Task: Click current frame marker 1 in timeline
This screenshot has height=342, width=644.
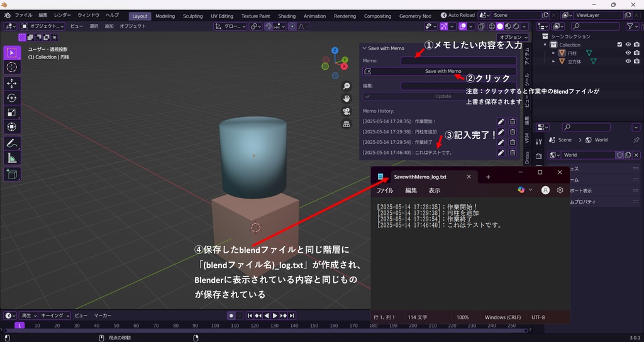Action: (x=19, y=326)
